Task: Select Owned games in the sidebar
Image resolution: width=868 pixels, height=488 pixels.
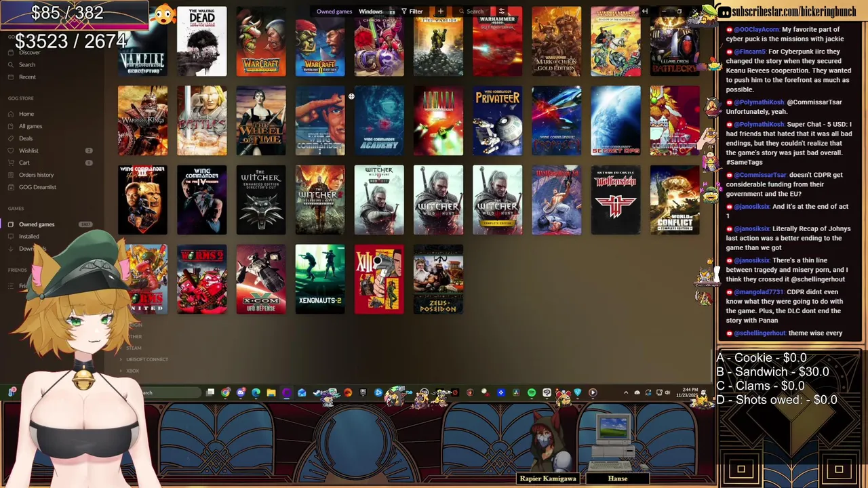Action: point(37,224)
